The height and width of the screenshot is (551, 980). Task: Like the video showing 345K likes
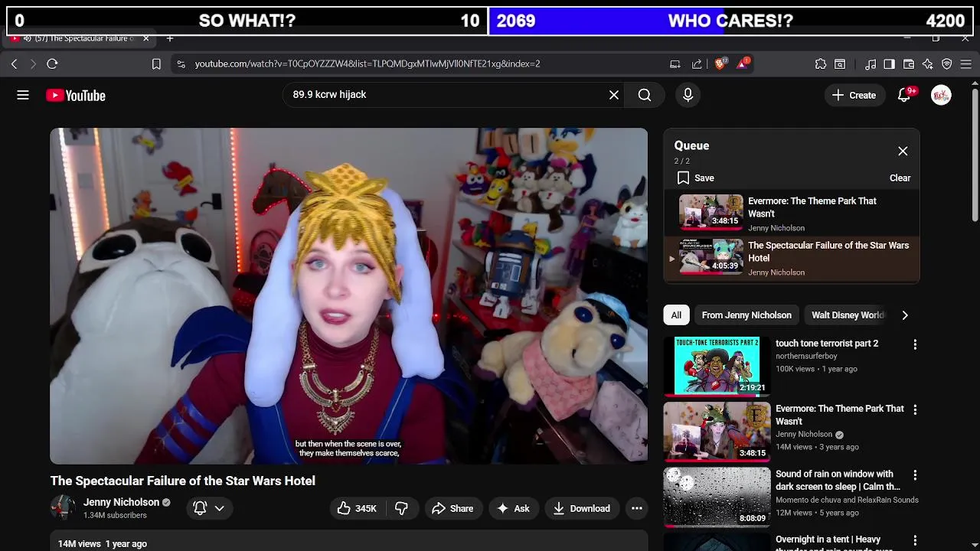tap(357, 509)
